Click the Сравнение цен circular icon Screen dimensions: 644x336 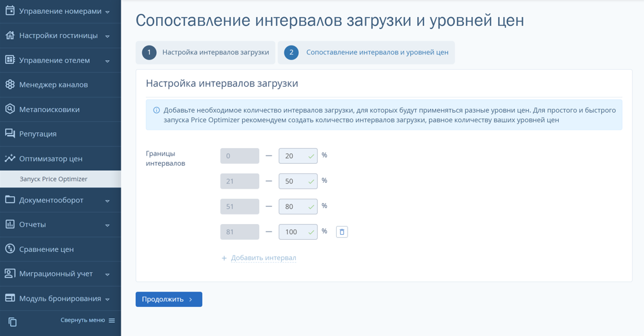click(10, 249)
